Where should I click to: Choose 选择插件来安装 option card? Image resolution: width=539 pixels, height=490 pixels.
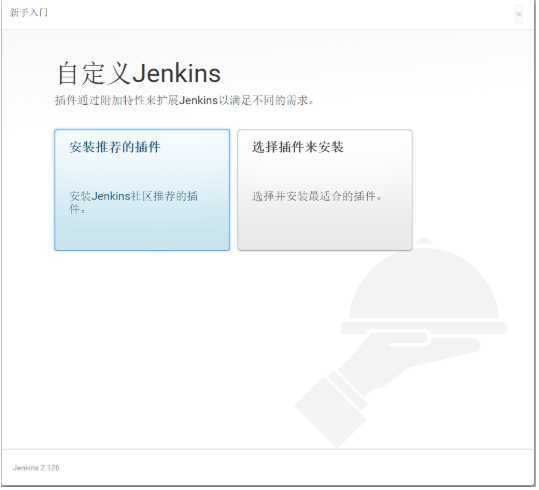(326, 190)
